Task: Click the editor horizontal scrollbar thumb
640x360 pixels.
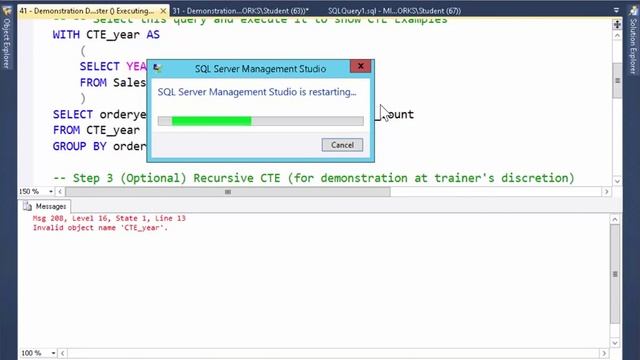Action: (x=228, y=191)
